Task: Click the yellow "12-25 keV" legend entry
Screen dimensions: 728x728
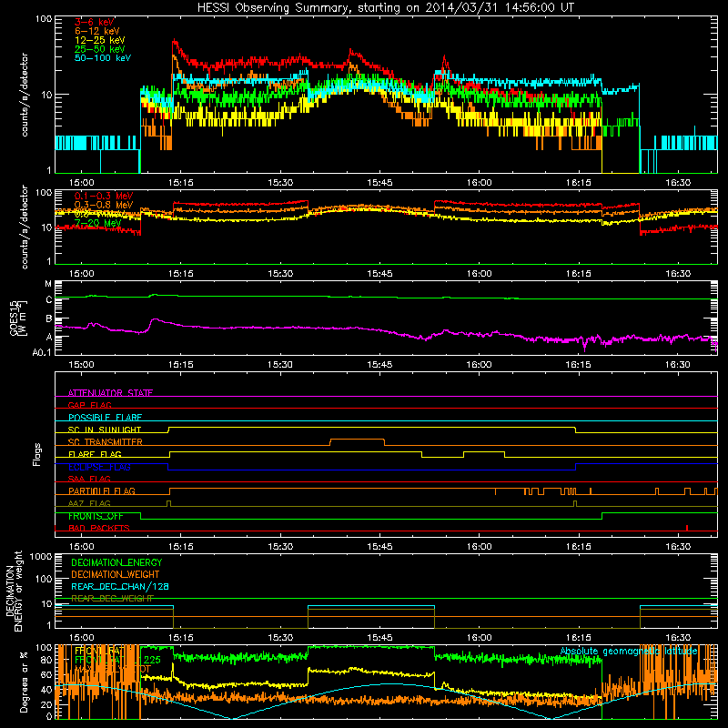Action: (x=99, y=40)
